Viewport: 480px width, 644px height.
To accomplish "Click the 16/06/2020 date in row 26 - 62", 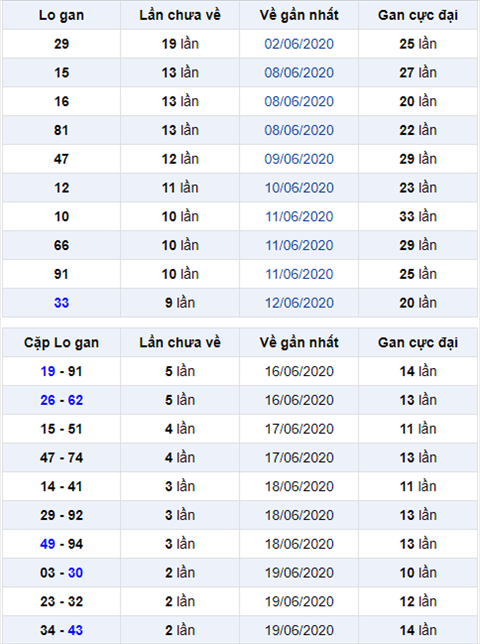I will (299, 400).
